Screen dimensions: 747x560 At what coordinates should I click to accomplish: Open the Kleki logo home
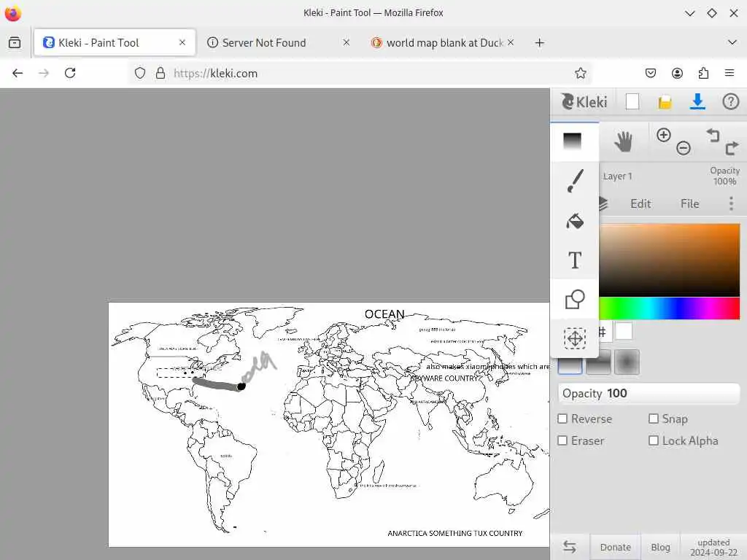tap(584, 101)
